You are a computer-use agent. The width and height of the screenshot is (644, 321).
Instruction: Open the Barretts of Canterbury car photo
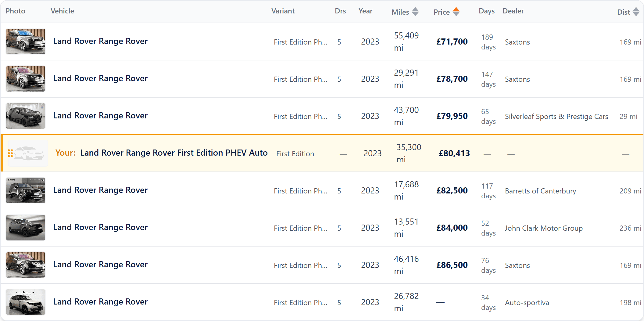click(26, 190)
